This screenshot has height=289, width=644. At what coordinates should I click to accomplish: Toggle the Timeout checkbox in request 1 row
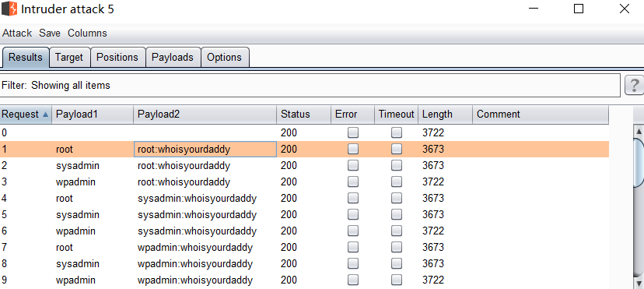coord(397,149)
